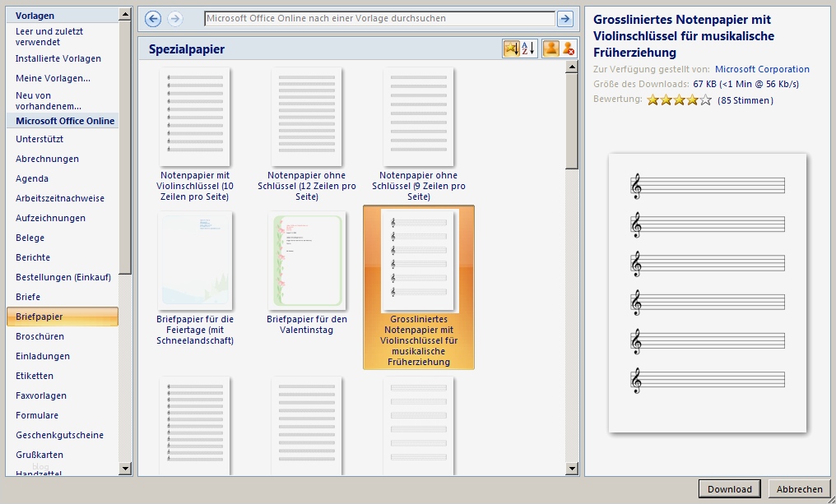Sort templates alphabetically A-Z icon
The width and height of the screenshot is (836, 504).
tap(528, 49)
